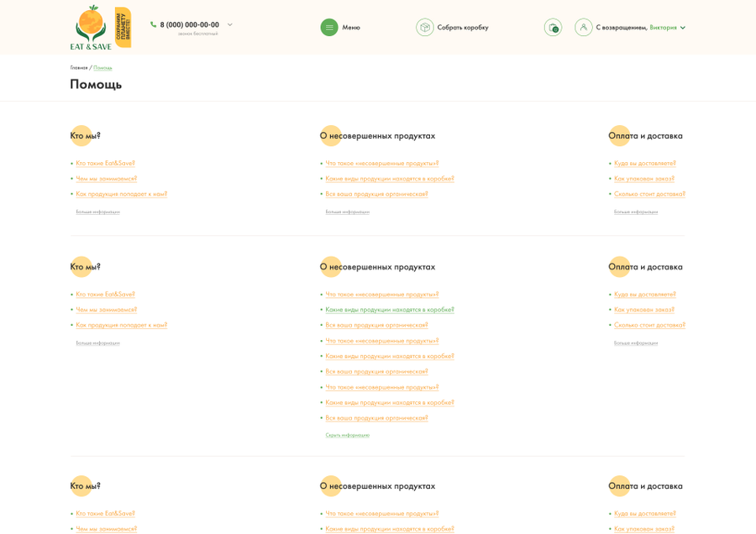
Task: Open Кто такие Eat&Save? in first section
Action: tap(105, 164)
